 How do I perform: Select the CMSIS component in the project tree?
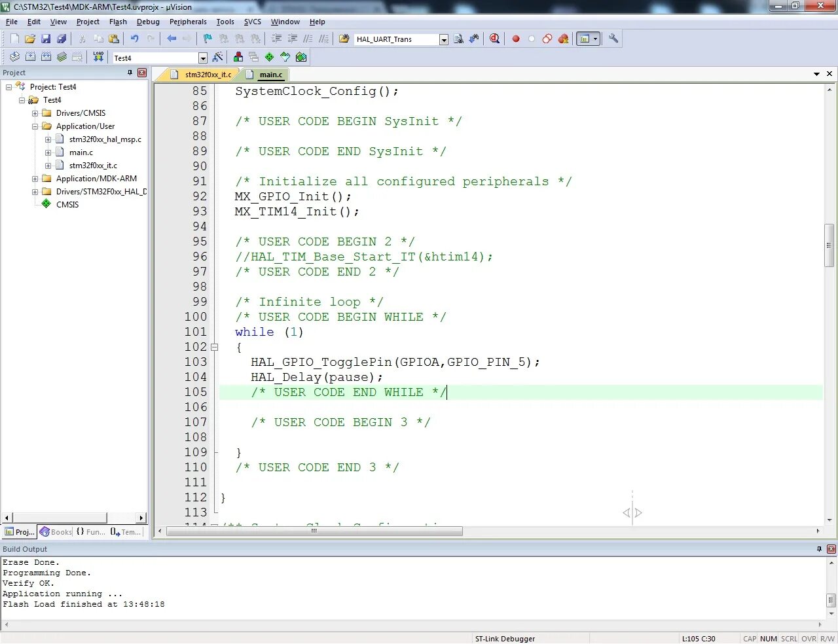point(67,205)
